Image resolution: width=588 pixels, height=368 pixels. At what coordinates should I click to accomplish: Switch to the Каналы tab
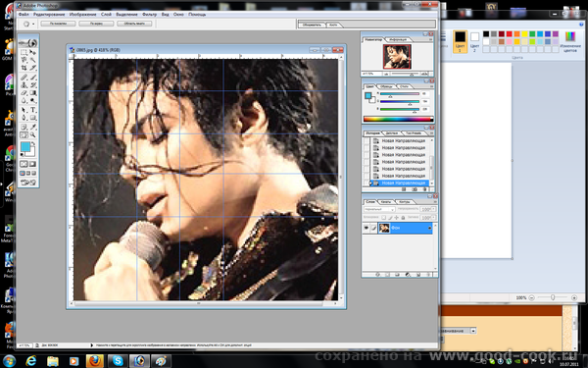click(386, 202)
